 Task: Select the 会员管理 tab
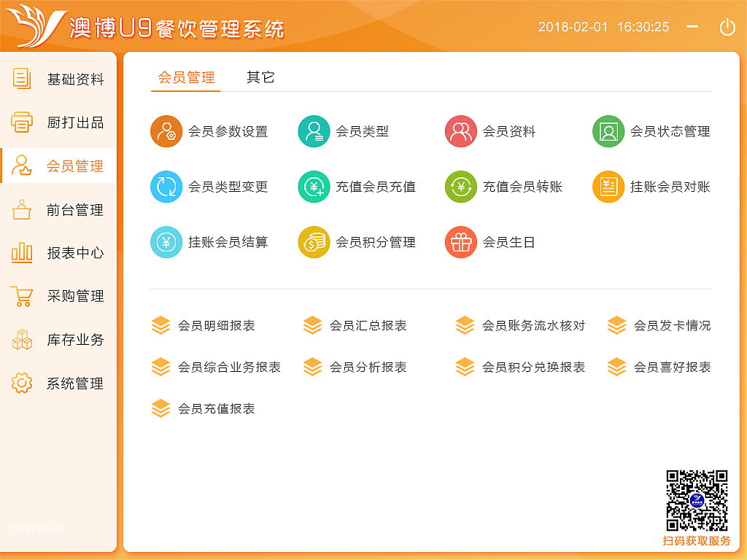pyautogui.click(x=185, y=76)
